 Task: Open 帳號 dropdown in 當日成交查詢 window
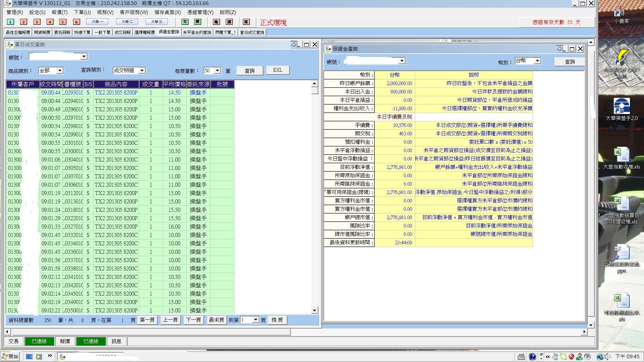point(84,57)
